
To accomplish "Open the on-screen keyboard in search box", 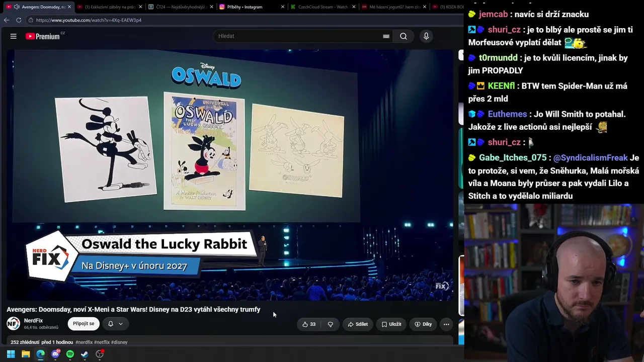I will tap(386, 36).
